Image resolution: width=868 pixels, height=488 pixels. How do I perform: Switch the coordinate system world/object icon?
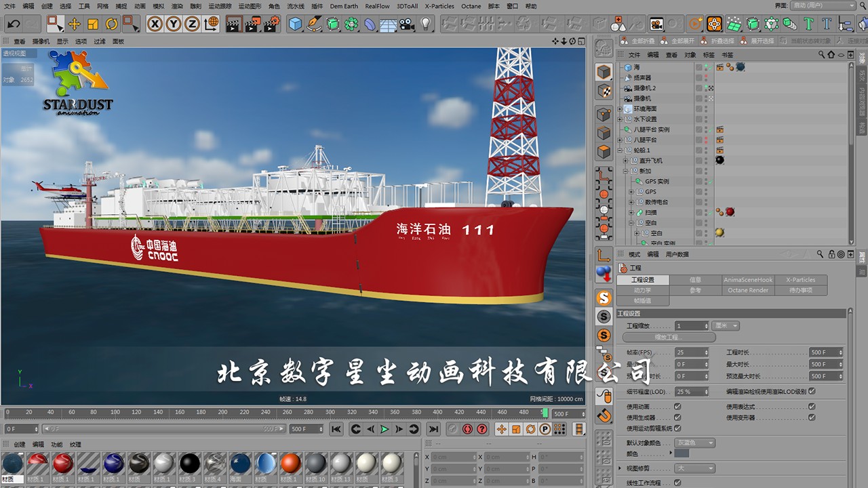211,24
